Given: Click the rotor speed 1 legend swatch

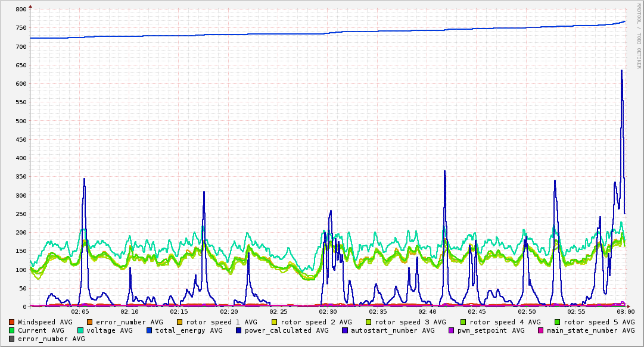Looking at the screenshot, I should pyautogui.click(x=180, y=322).
